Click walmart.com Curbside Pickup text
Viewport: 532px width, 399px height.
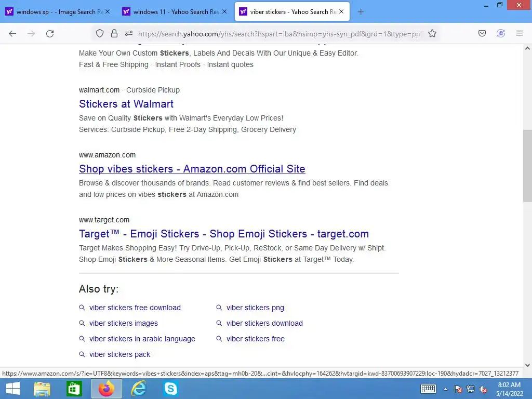[x=129, y=90]
